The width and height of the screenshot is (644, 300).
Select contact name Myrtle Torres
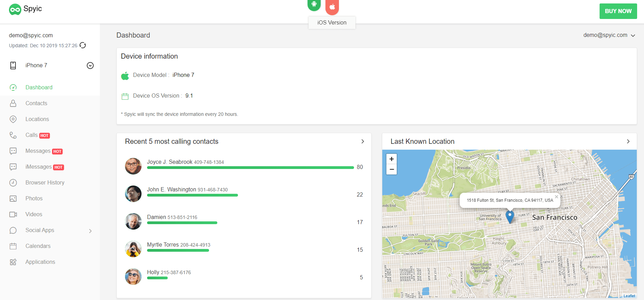163,245
